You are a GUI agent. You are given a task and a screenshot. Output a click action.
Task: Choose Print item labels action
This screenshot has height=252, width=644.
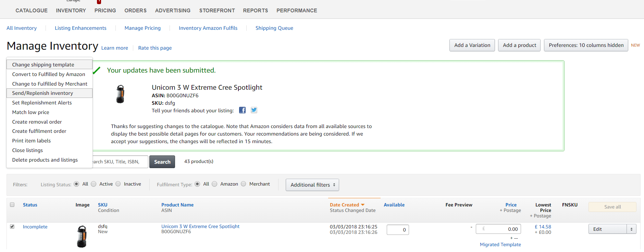point(50,141)
